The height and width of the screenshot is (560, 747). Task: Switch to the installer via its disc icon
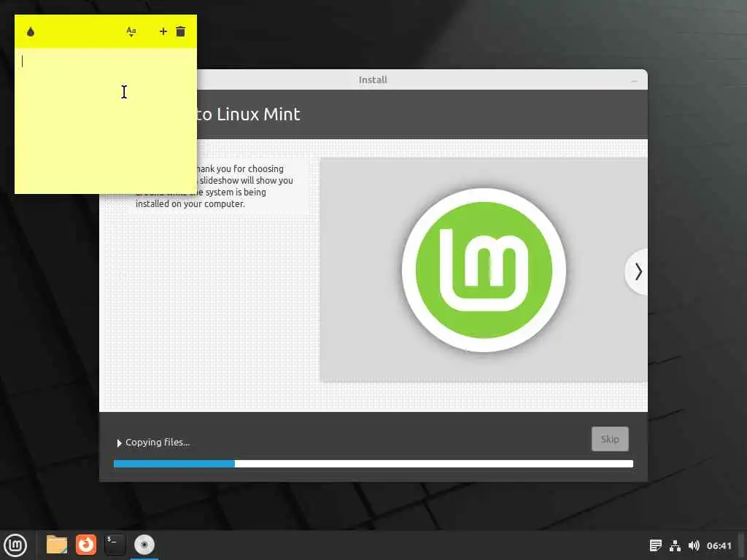pyautogui.click(x=144, y=545)
